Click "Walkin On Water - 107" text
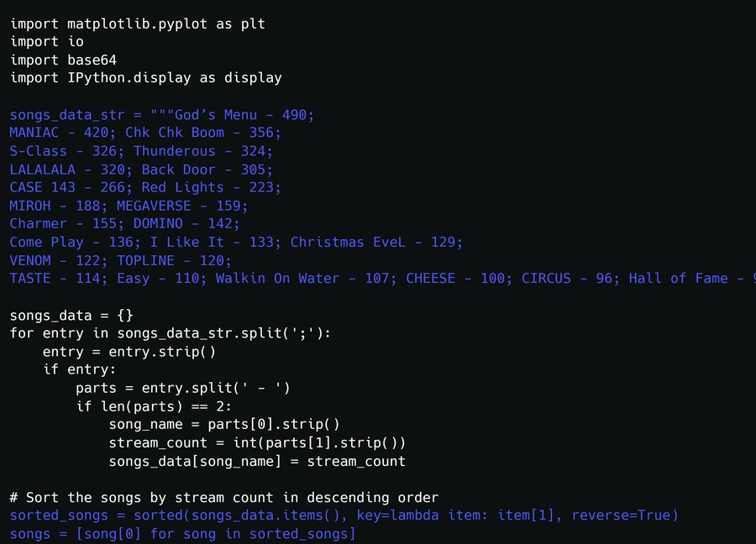 [x=298, y=279]
